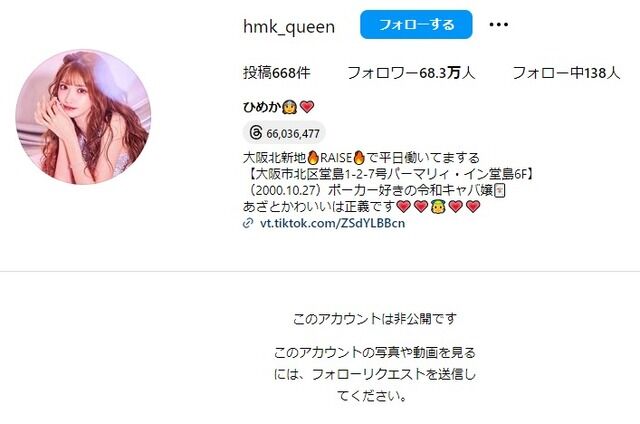View フォロワー68.3万人 followers list
640x424 pixels.
pos(411,73)
